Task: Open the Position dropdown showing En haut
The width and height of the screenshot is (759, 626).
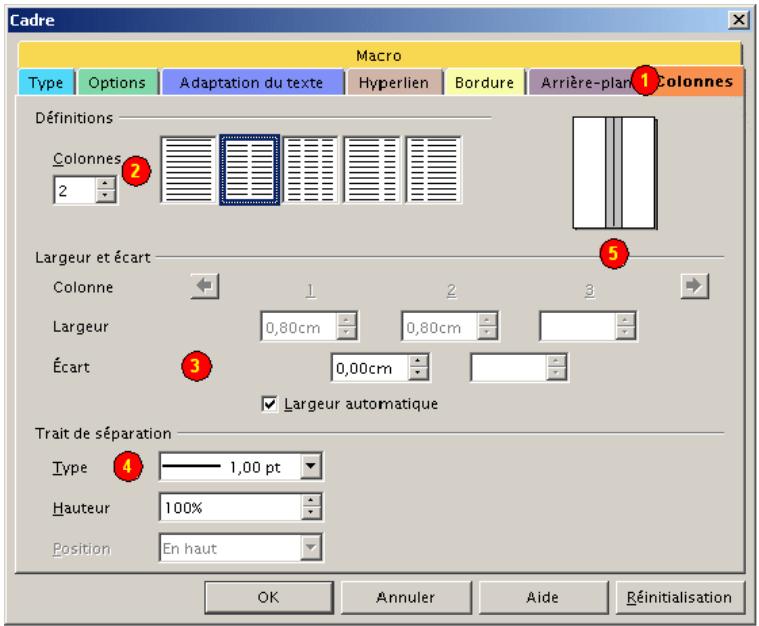Action: pos(311,548)
